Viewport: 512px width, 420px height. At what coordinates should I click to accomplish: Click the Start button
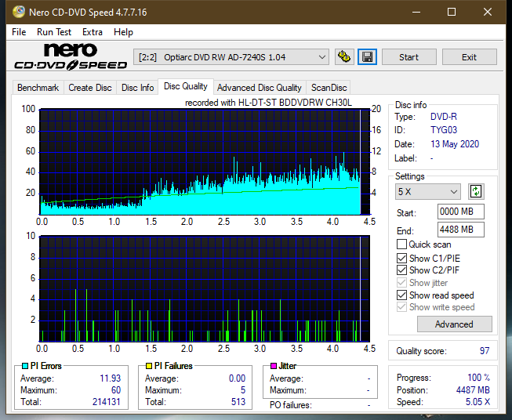(x=409, y=57)
